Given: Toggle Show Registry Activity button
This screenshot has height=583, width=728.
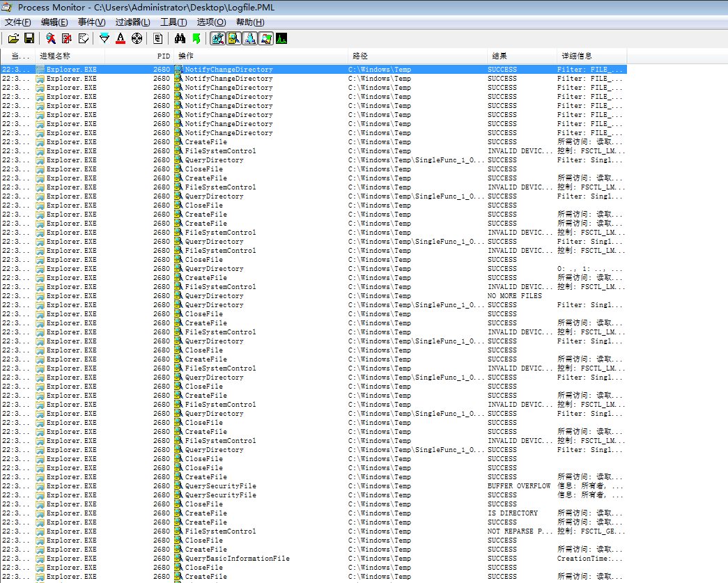Looking at the screenshot, I should pos(218,38).
